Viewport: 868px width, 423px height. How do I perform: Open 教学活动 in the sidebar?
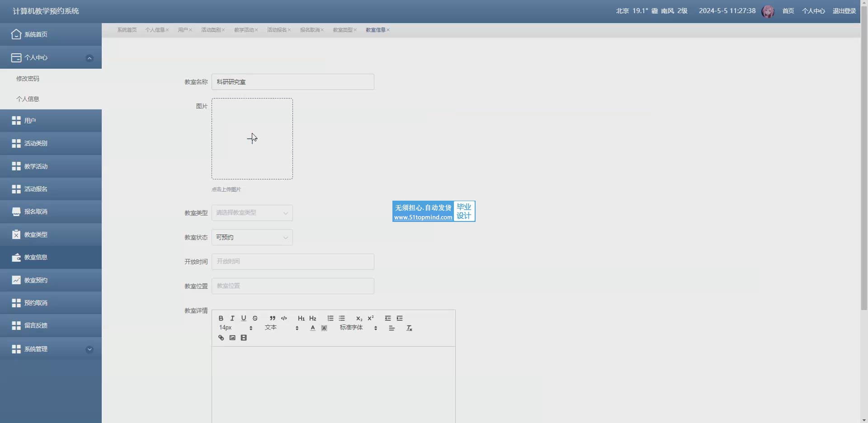pos(51,166)
